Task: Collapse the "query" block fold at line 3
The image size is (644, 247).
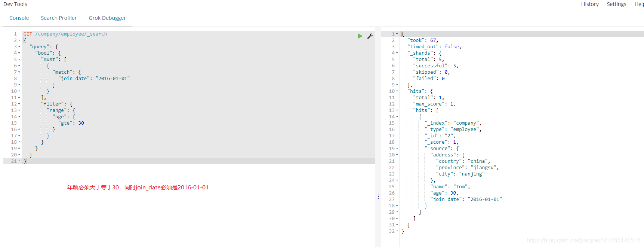Action: click(19, 47)
